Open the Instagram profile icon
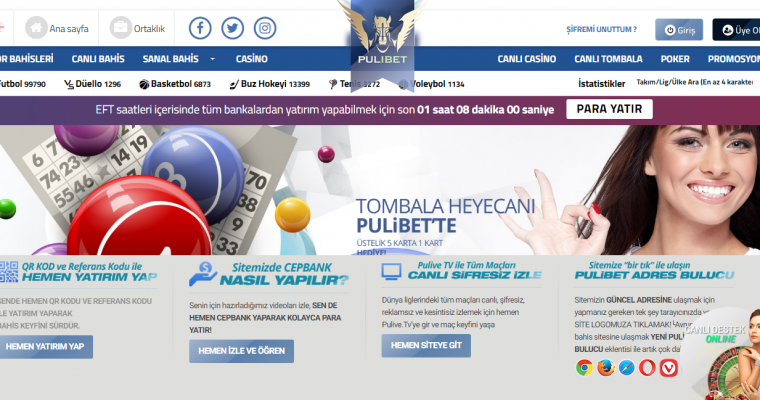The height and width of the screenshot is (400, 760). 265,28
